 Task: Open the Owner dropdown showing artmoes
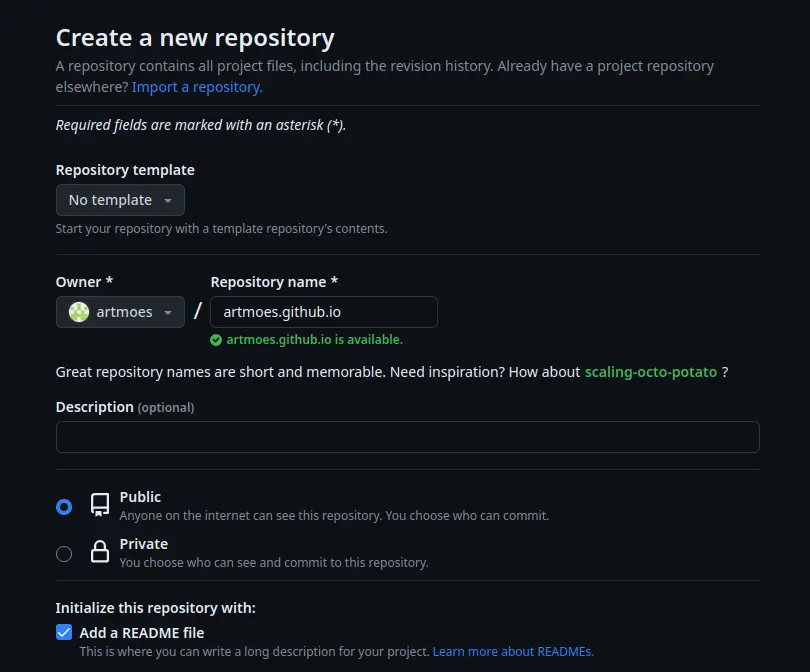[x=120, y=312]
